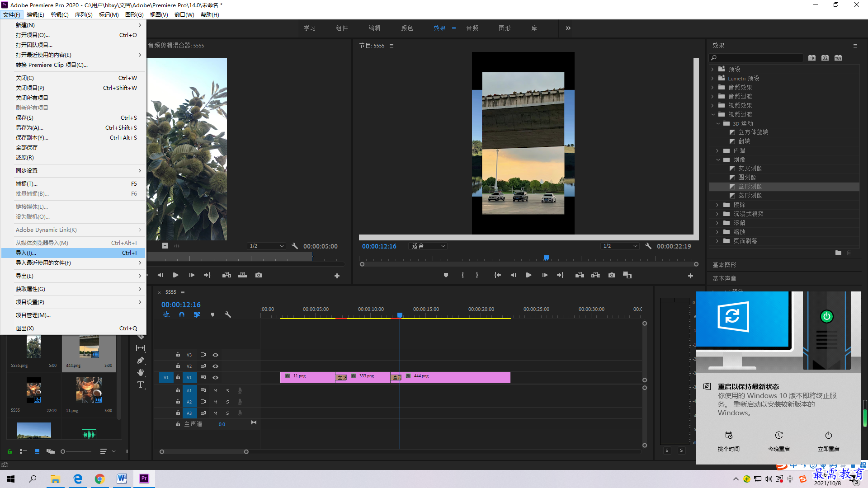
Task: Add marker in Program monitor
Action: [x=446, y=275]
